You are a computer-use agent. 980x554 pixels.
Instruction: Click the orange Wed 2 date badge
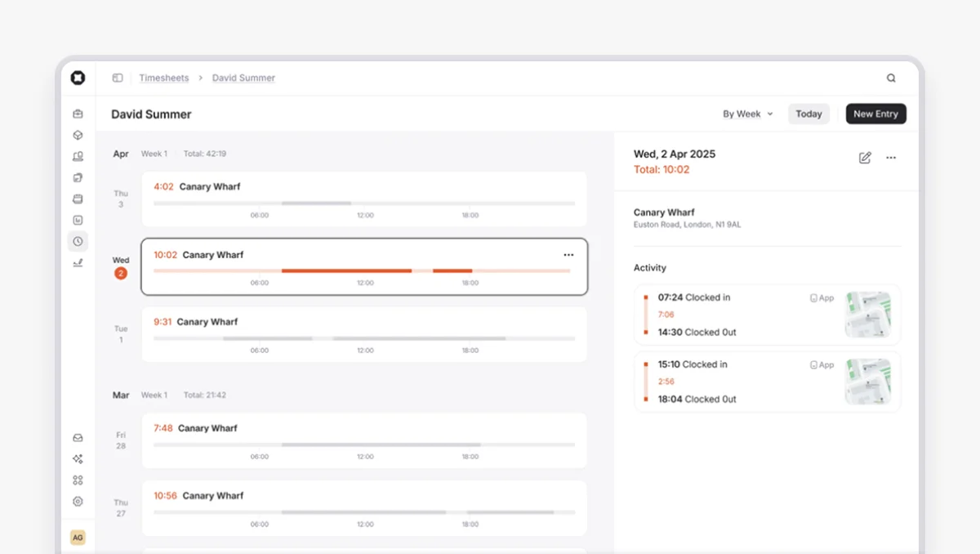click(x=121, y=274)
